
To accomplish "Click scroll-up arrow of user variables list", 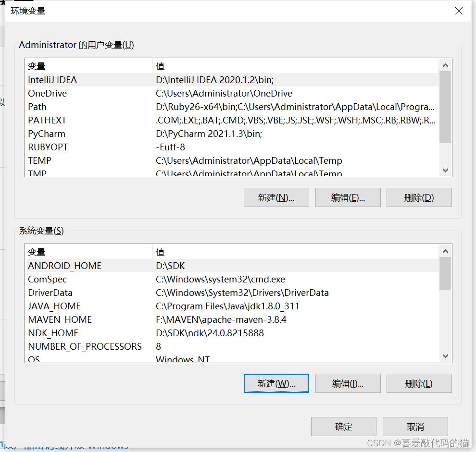I will point(445,65).
